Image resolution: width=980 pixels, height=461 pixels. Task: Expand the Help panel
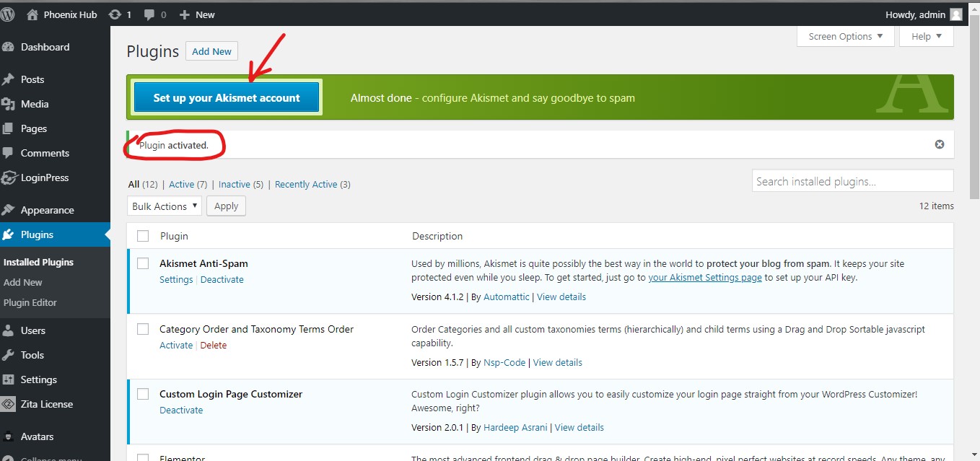pyautogui.click(x=927, y=36)
